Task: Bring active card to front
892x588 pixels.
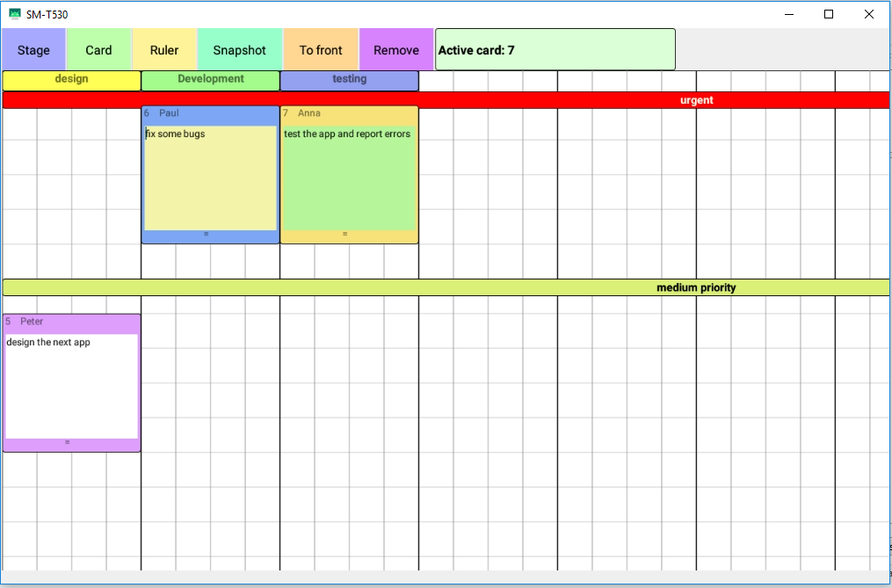Action: (x=320, y=49)
